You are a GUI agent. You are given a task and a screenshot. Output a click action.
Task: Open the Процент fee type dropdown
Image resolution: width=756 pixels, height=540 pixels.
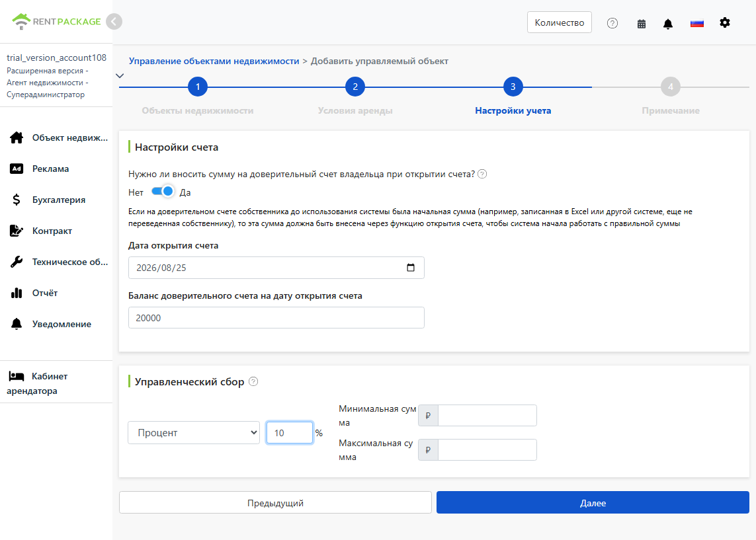tap(194, 432)
